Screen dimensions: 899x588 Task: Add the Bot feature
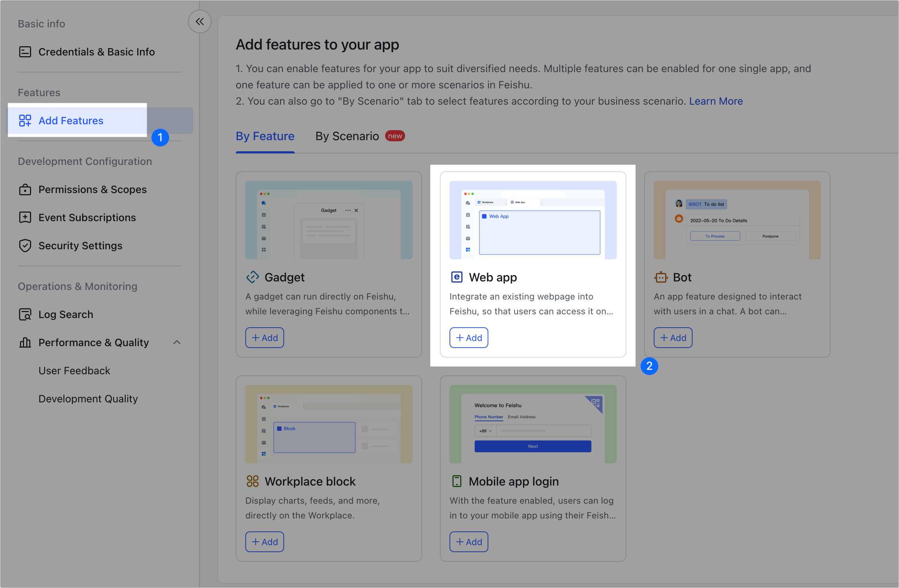point(672,338)
